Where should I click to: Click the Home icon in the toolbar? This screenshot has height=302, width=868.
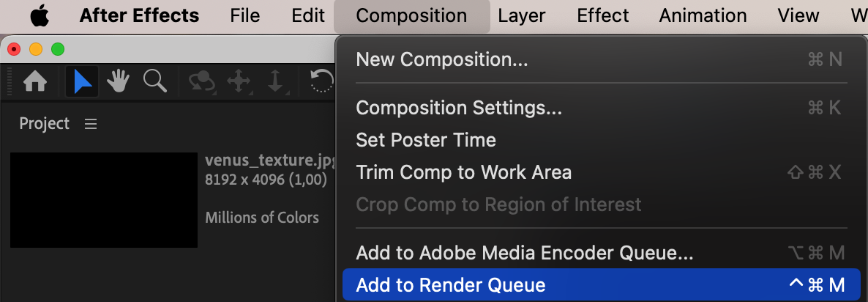[x=36, y=82]
